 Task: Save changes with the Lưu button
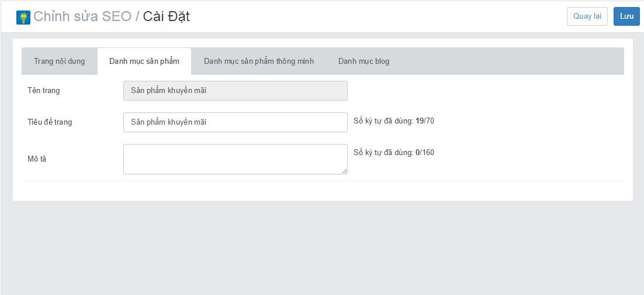point(626,16)
